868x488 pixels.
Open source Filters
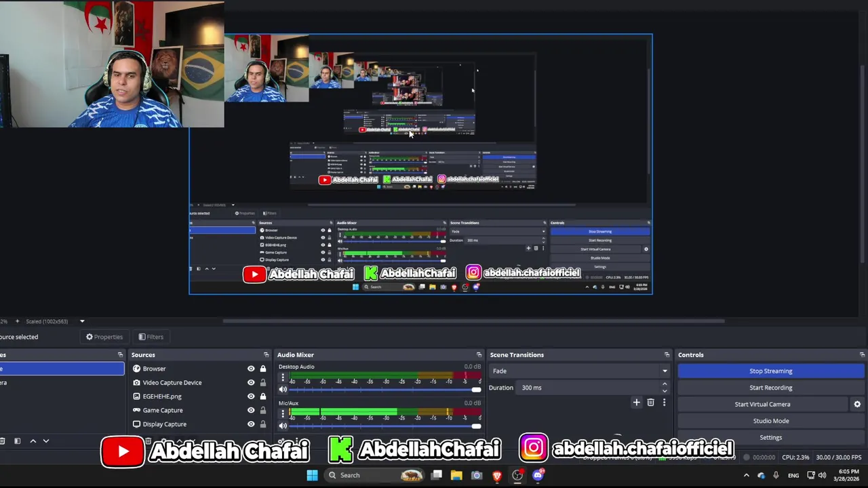(x=151, y=337)
